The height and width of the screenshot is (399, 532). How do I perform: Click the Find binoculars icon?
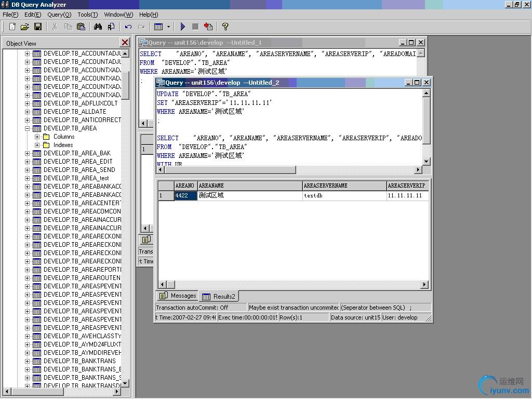(98, 26)
